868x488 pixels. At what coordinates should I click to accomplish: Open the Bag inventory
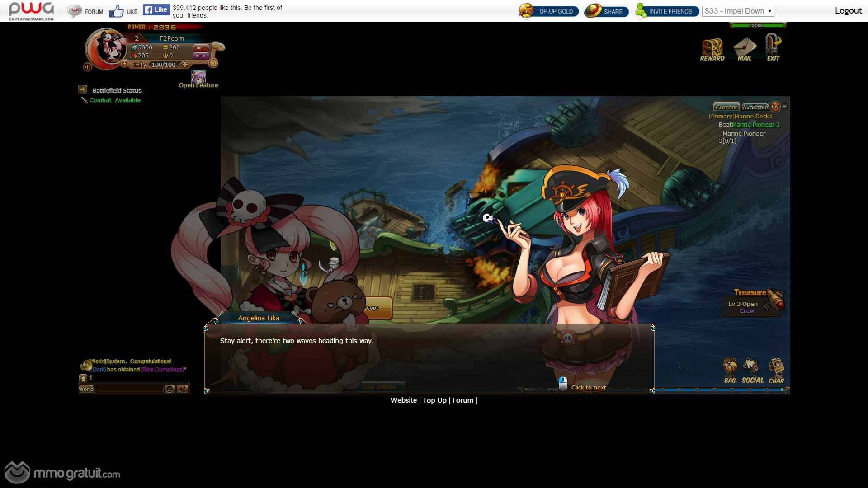coord(730,371)
